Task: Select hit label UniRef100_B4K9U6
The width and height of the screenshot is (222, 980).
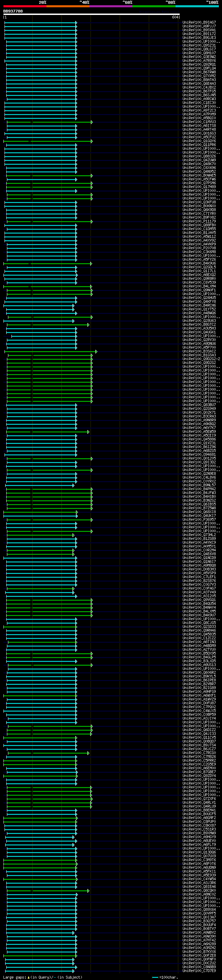Action: pos(199,263)
